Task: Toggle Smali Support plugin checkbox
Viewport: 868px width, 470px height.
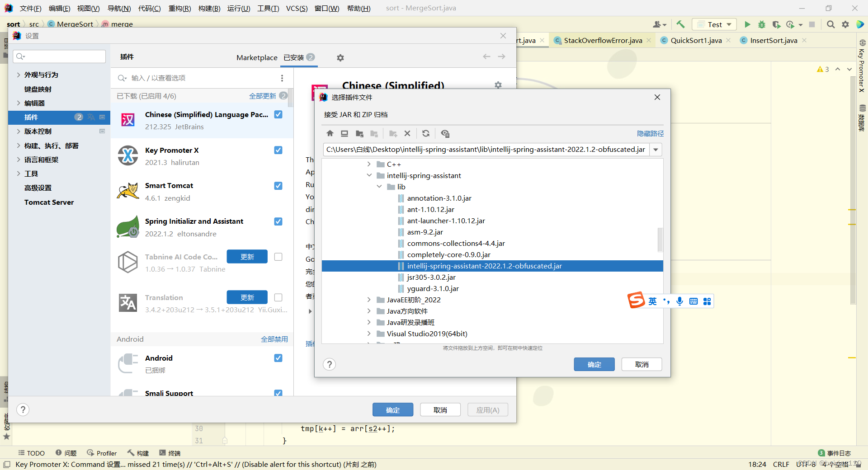Action: click(x=278, y=393)
